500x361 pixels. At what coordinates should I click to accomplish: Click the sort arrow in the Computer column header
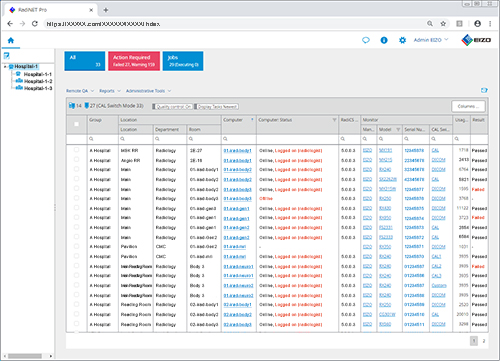tap(252, 119)
